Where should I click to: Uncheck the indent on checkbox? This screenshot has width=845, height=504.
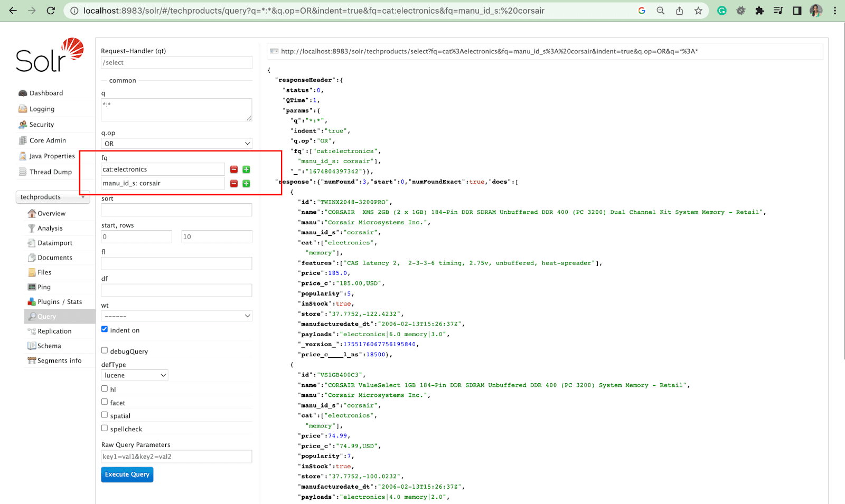click(x=105, y=329)
